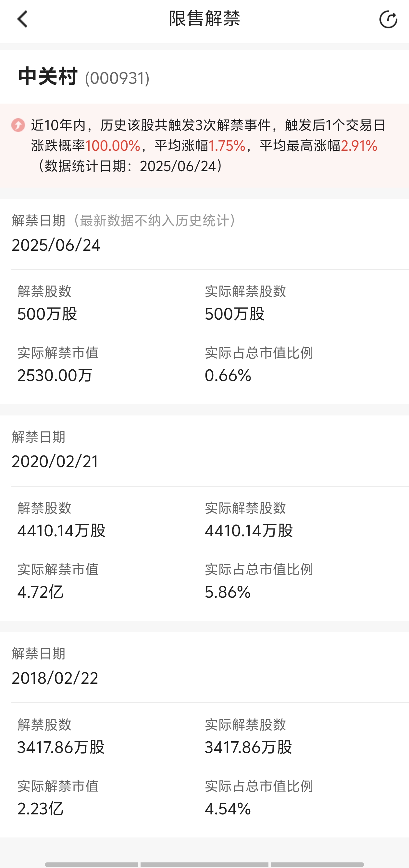
Task: Tap the 5.86% market value ratio
Action: [x=228, y=592]
